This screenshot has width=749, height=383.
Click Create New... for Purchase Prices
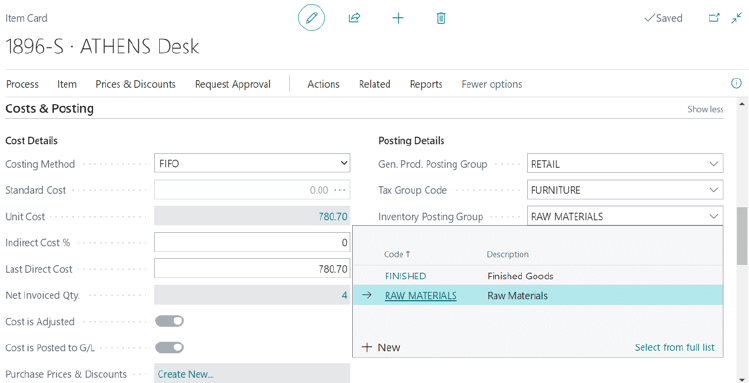pos(185,374)
